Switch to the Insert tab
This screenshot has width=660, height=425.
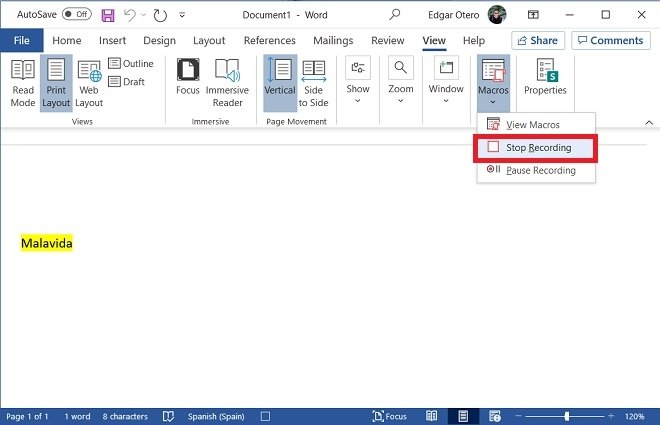coord(112,40)
